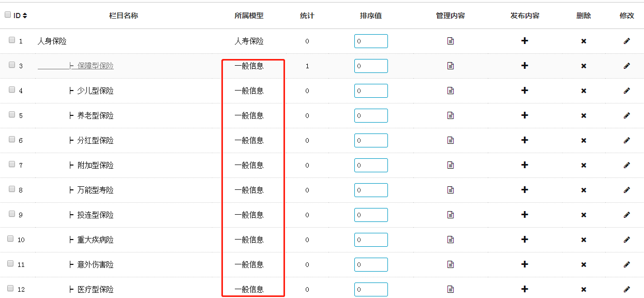Select checkbox for row ID 10

coord(10,239)
